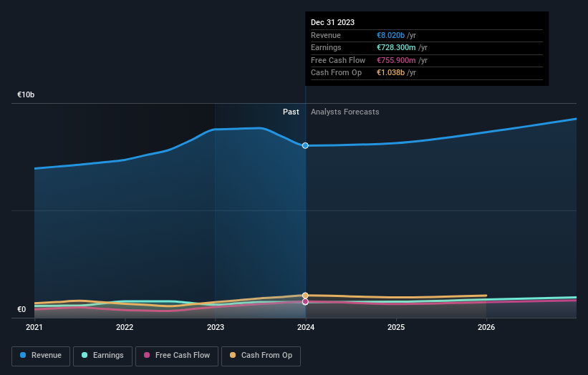Viewport: 588px width, 375px height.
Task: Click the 2024 x-axis label
Action: coord(306,328)
